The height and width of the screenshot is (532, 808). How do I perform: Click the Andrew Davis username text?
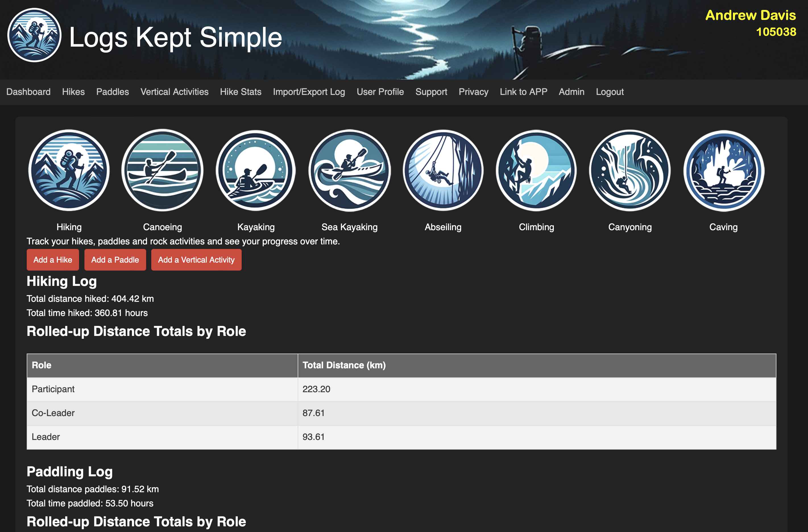click(x=750, y=15)
